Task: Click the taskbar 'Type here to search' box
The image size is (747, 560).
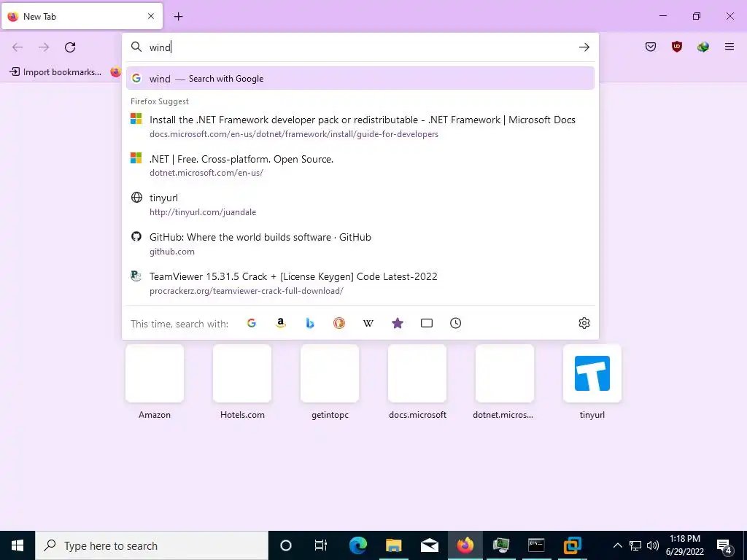Action: pos(152,545)
